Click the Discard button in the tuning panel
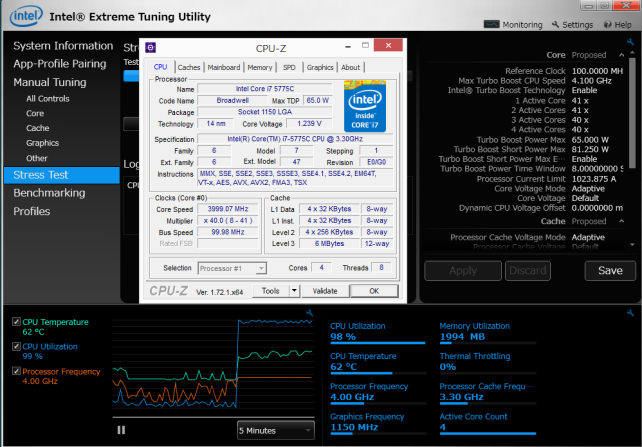This screenshot has height=447, width=642. (528, 271)
